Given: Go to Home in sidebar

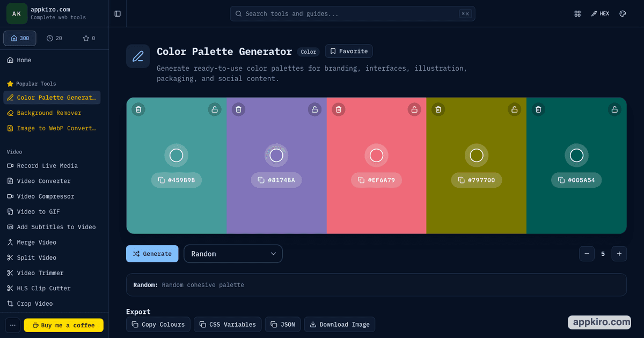Looking at the screenshot, I should point(52,60).
